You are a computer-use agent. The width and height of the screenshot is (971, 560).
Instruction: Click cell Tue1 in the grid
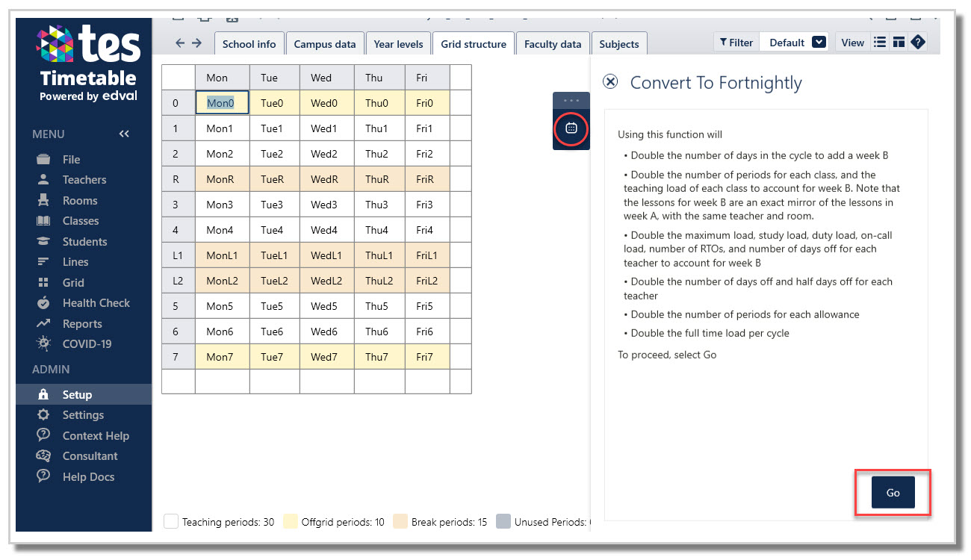point(275,128)
